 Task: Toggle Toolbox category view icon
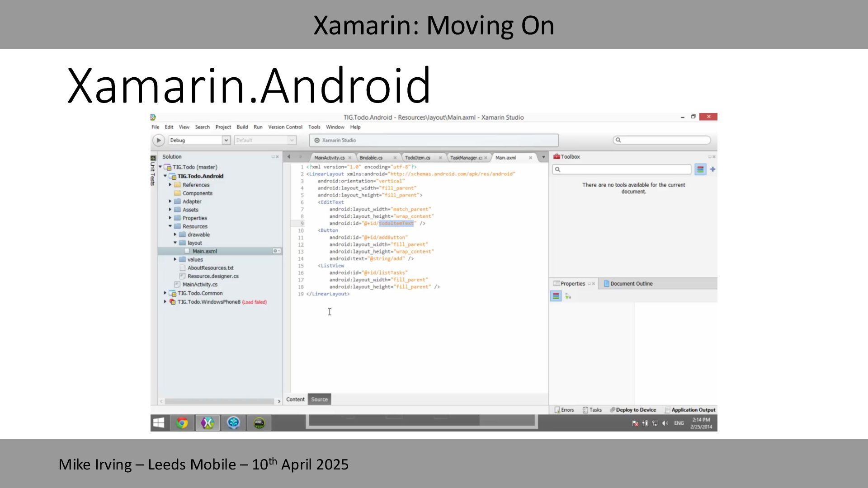click(700, 169)
